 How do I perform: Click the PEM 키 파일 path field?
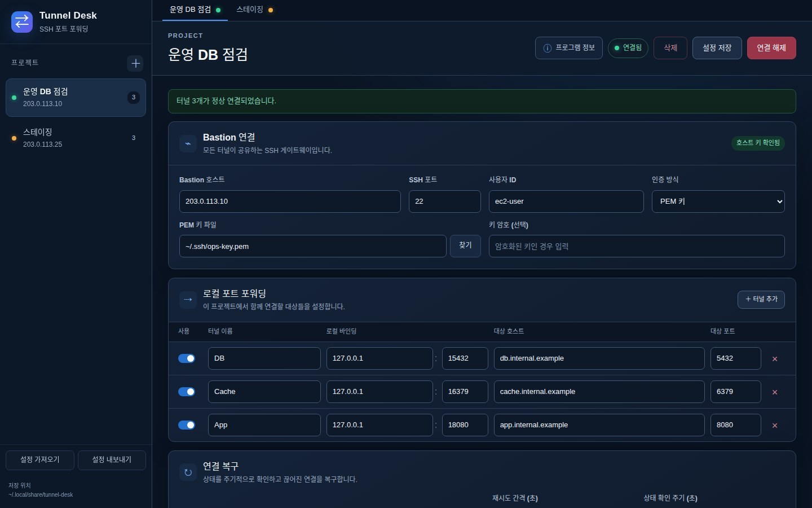[313, 246]
